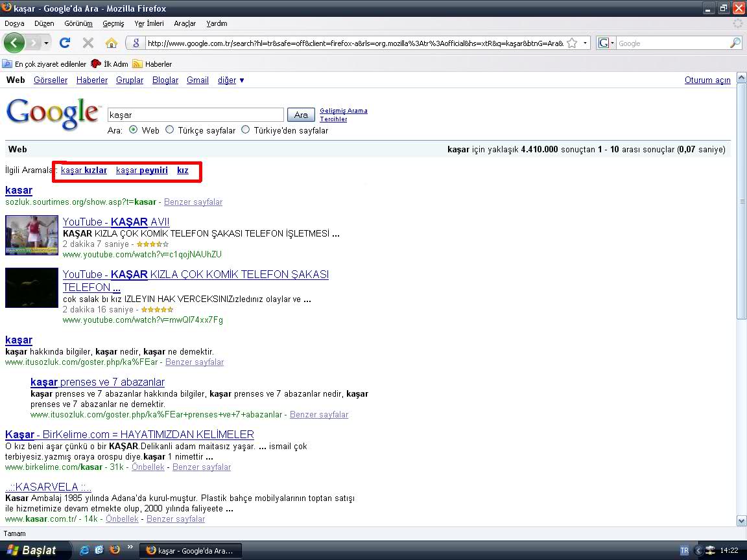Screen dimensions: 747x560
Task: Click the TR language indicator in tray
Action: tap(685, 550)
